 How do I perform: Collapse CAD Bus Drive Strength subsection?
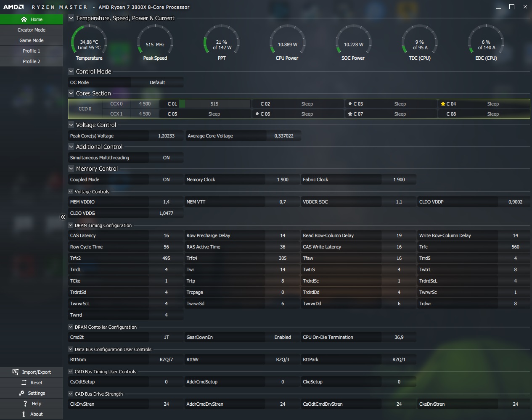coord(71,394)
